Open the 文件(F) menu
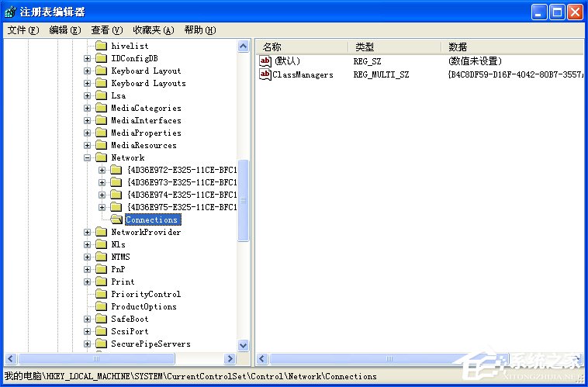 click(x=23, y=30)
